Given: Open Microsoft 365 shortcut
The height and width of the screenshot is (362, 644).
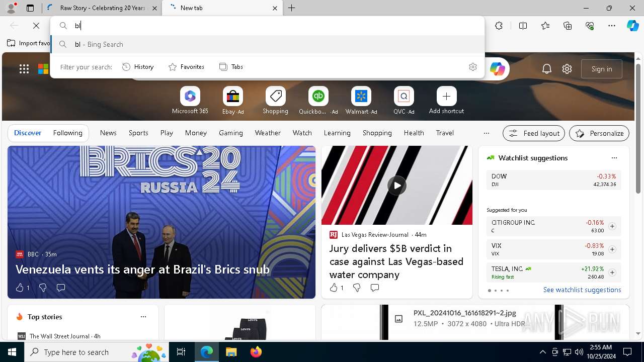Looking at the screenshot, I should (190, 101).
